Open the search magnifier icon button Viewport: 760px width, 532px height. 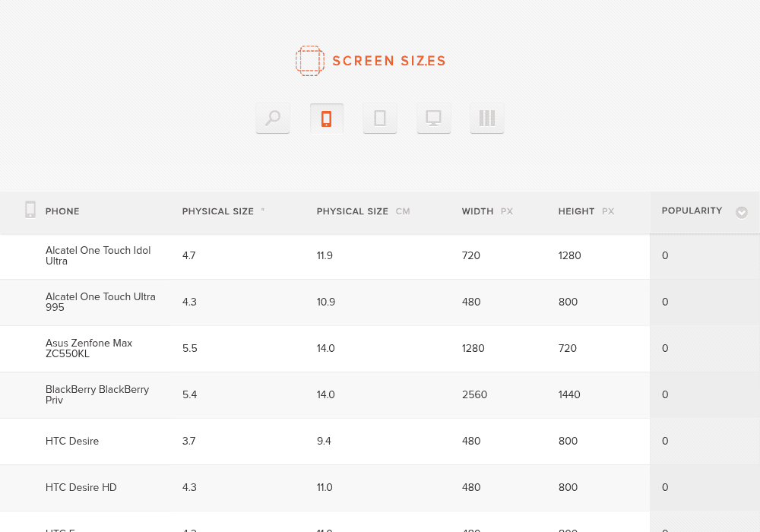(273, 119)
